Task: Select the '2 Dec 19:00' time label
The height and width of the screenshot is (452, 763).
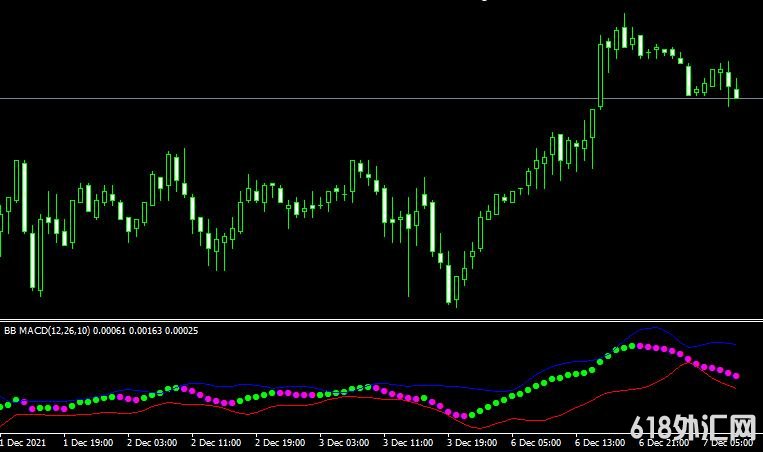Action: (x=280, y=443)
